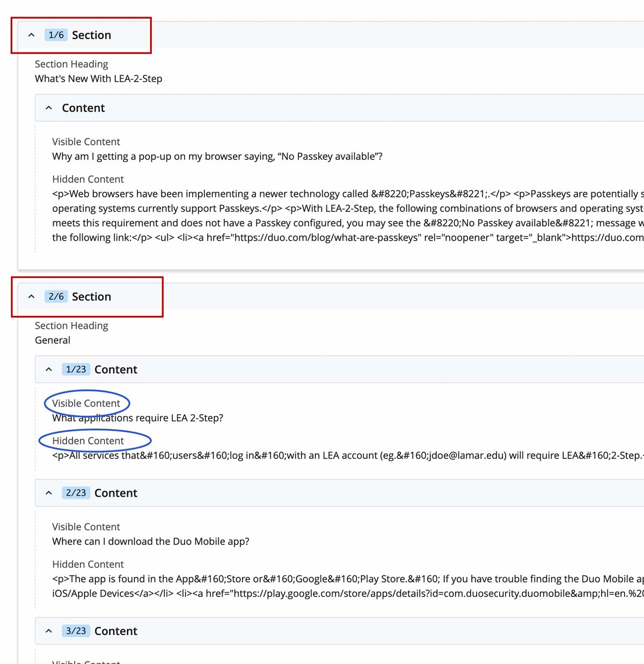
Task: Click the 1/23 content counter badge
Action: click(76, 370)
